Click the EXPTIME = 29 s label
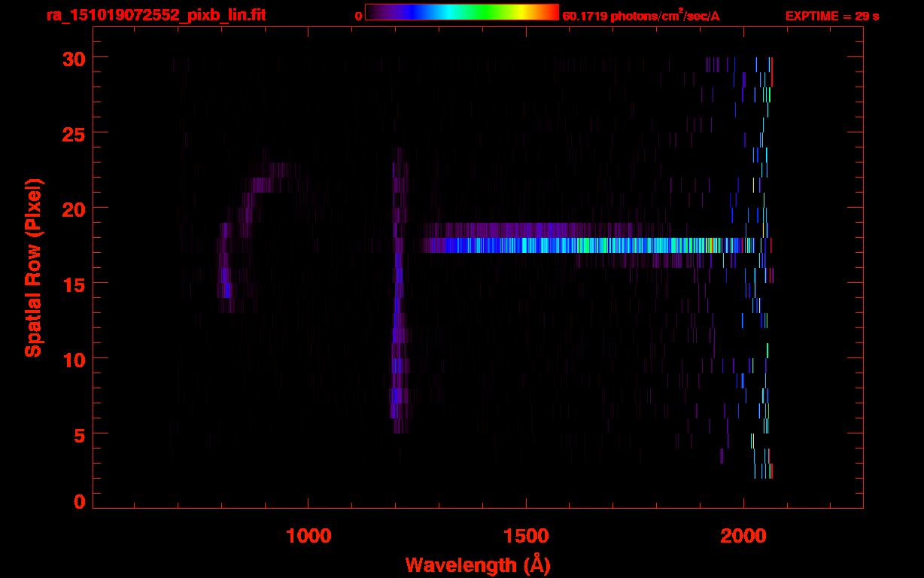Screen dimensions: 924x578 pyautogui.click(x=832, y=16)
